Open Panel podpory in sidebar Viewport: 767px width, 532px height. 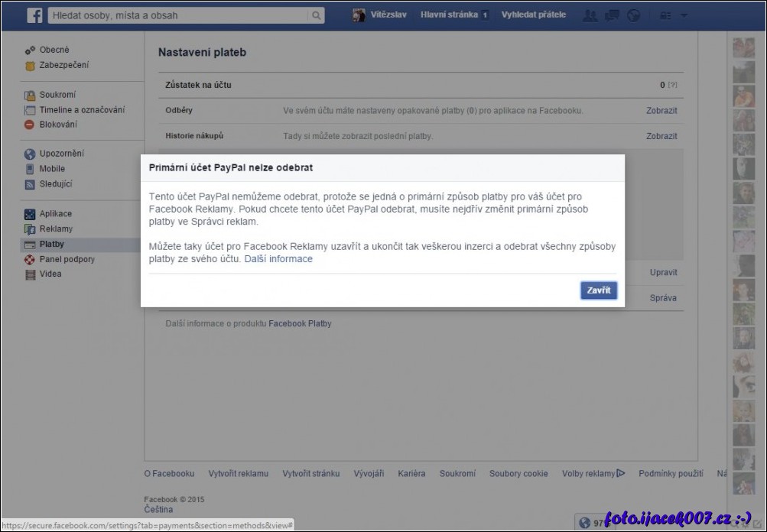click(67, 259)
